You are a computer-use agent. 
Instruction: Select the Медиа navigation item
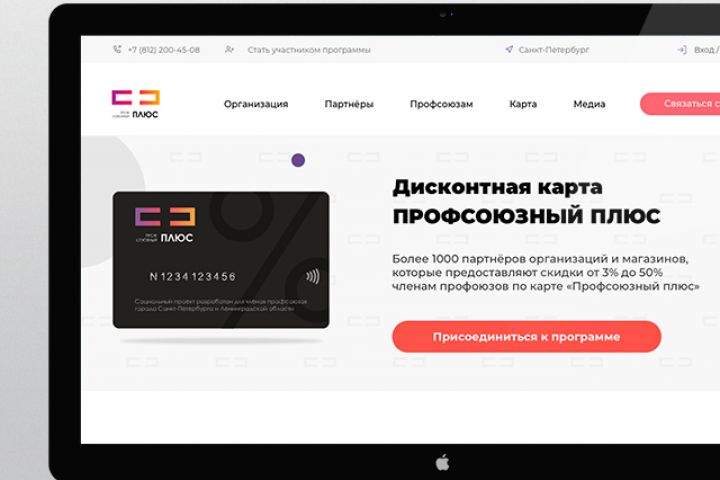(589, 104)
